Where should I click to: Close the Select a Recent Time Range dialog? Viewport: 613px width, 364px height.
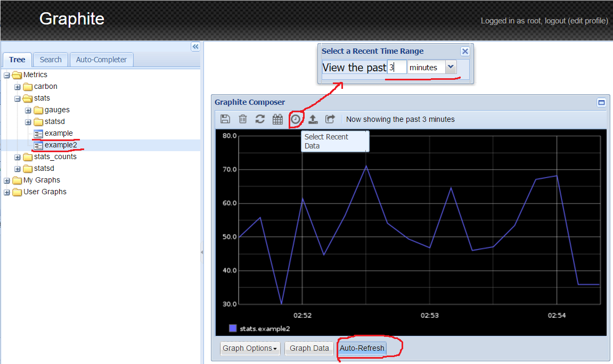(465, 51)
